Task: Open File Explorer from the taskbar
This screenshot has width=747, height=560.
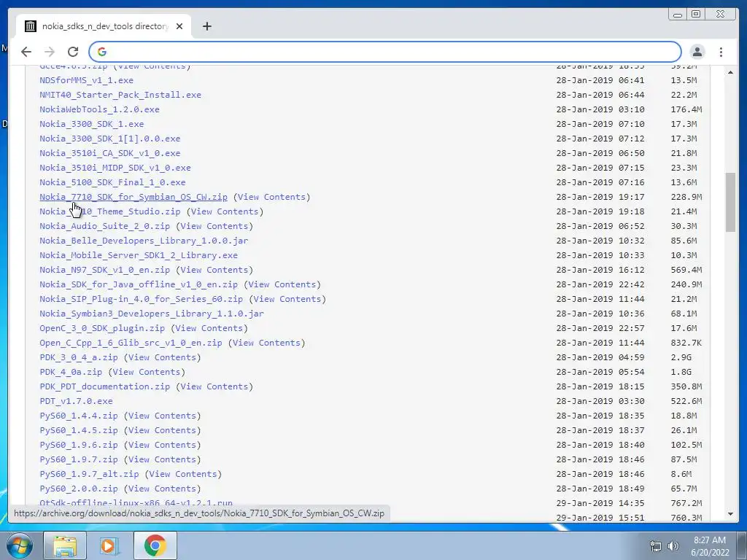Action: [65, 545]
